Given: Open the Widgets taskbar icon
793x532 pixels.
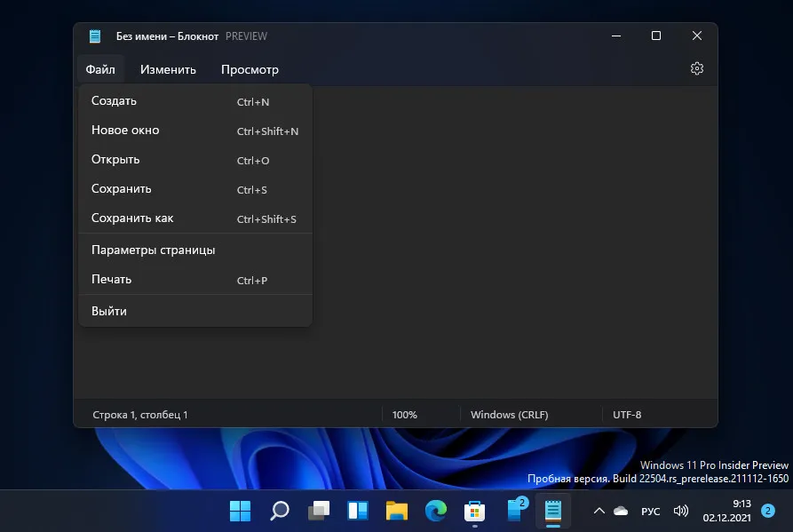Looking at the screenshot, I should click(358, 511).
